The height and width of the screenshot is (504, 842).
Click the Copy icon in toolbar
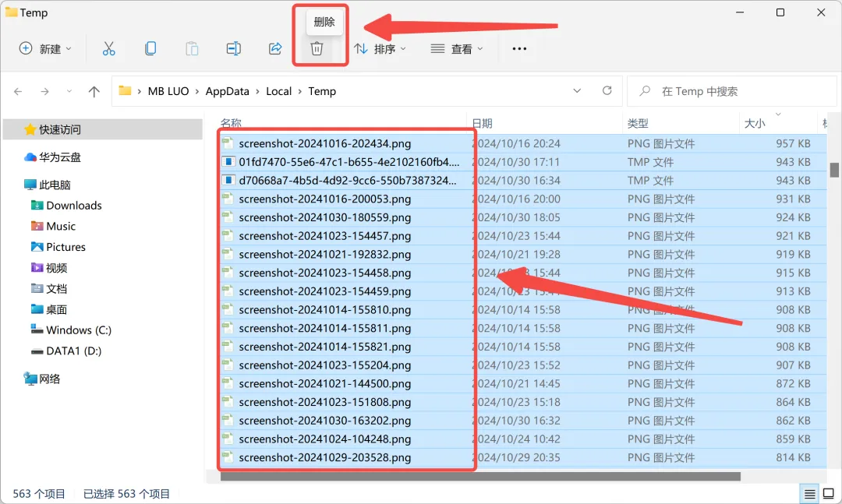pos(150,49)
